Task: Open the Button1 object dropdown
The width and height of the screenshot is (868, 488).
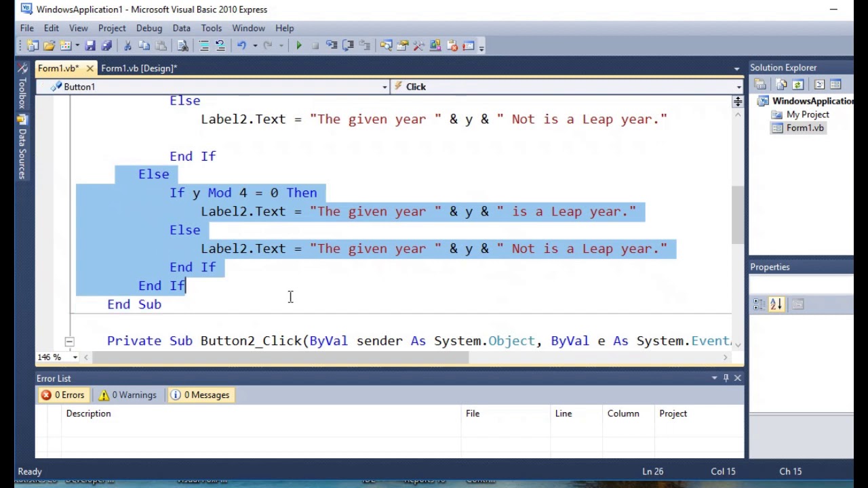Action: point(384,87)
